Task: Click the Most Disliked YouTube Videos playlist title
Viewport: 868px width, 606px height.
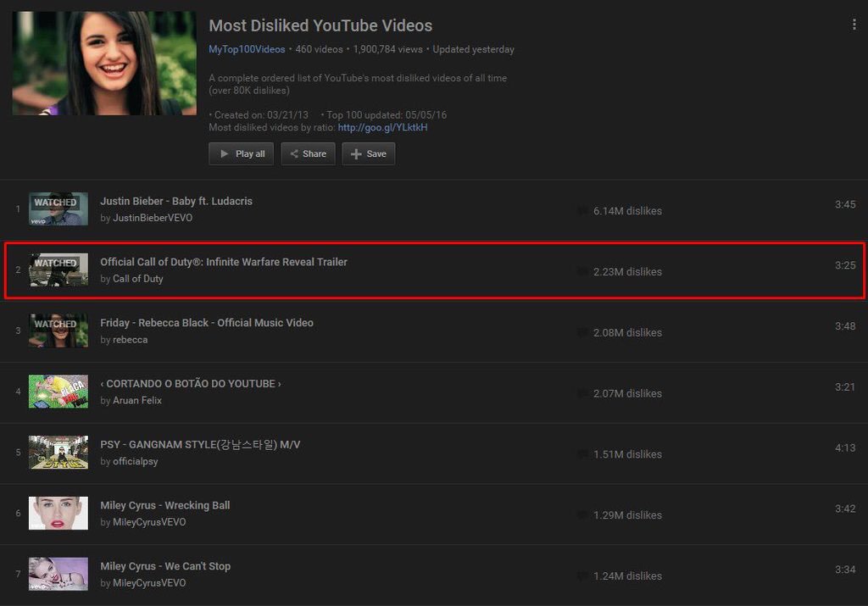Action: click(320, 25)
